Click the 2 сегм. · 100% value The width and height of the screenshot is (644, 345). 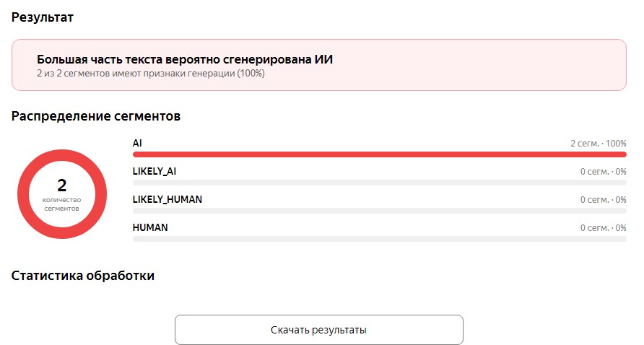click(x=598, y=144)
